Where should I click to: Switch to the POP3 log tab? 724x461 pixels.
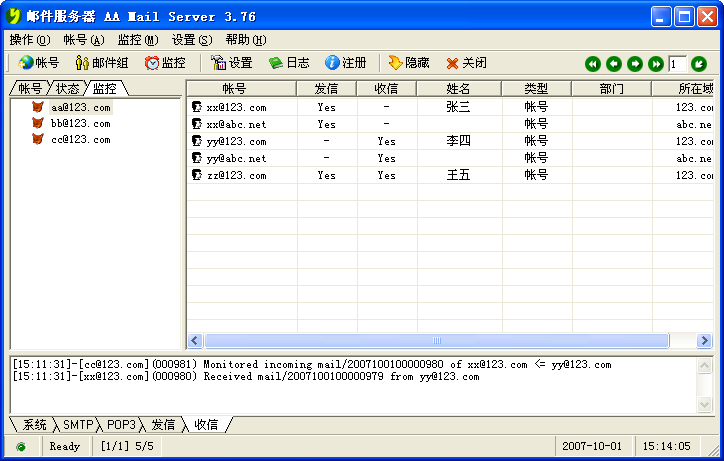click(121, 425)
